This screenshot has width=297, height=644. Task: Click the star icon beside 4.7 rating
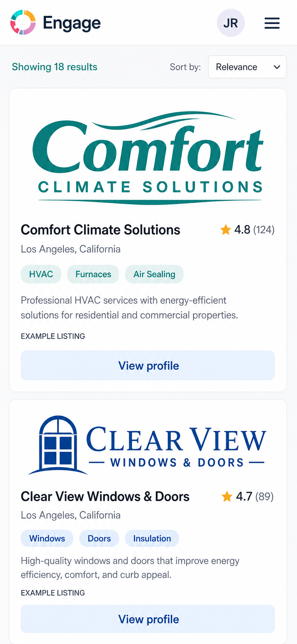point(227,497)
